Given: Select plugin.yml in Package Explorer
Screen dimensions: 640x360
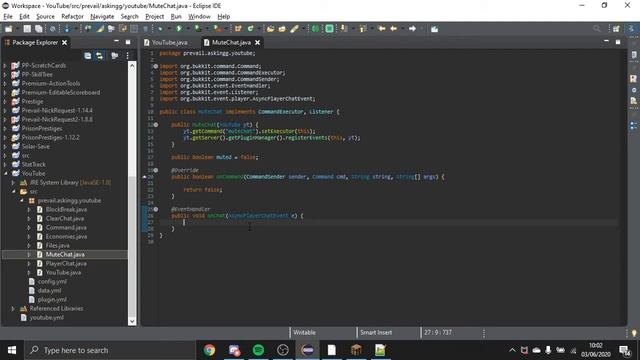Looking at the screenshot, I should 52,299.
